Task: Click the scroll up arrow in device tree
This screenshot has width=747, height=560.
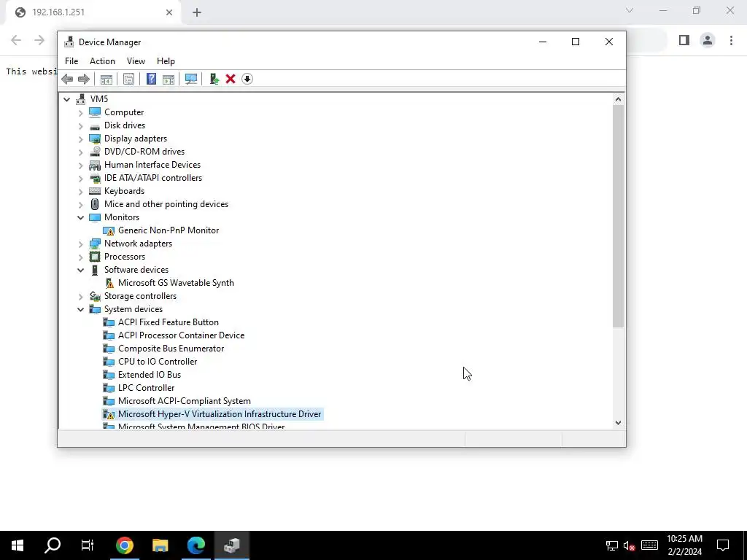Action: point(618,99)
